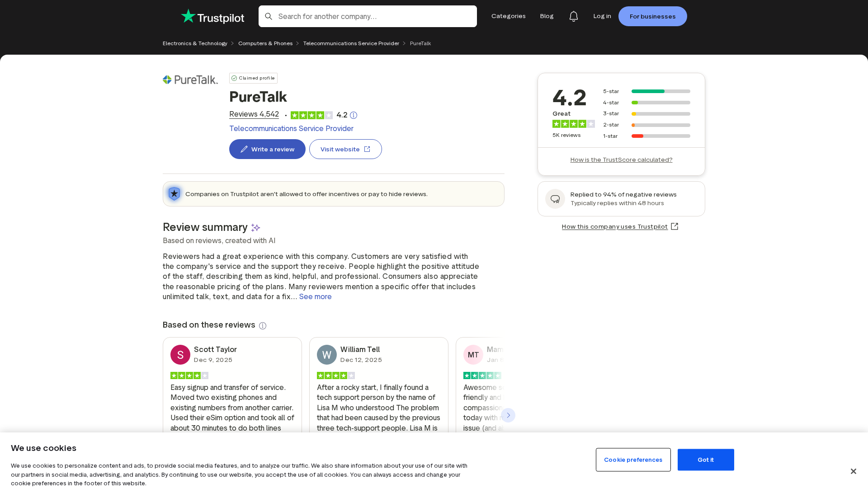This screenshot has width=868, height=488.
Task: Filter reviews by 3-star bar
Action: (x=660, y=114)
